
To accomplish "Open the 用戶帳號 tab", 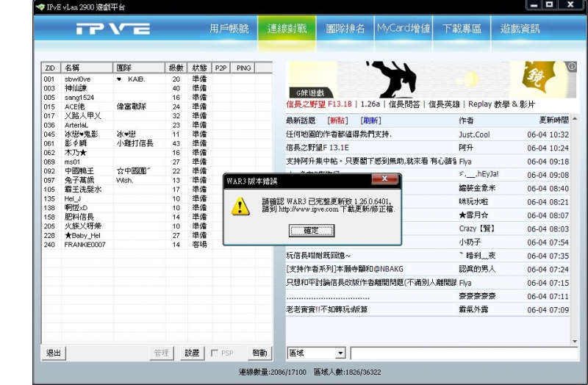I will point(229,29).
